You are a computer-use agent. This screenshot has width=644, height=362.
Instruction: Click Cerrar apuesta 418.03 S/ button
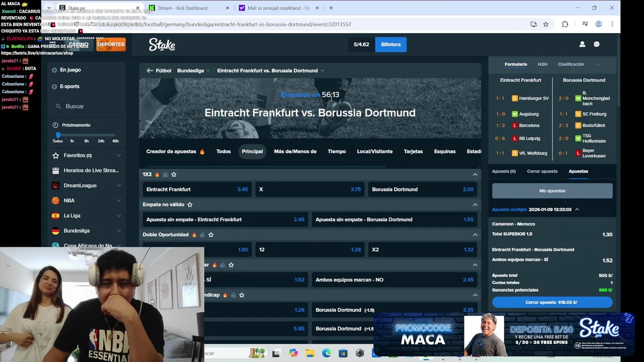[x=552, y=302]
